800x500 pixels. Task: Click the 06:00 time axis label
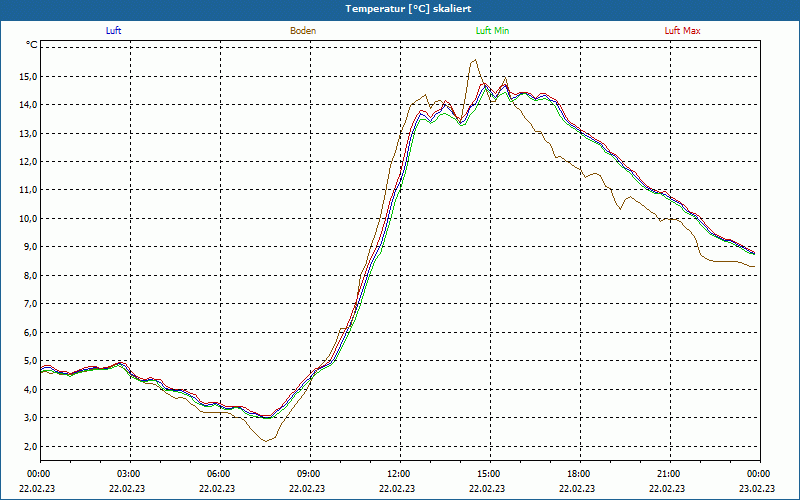pyautogui.click(x=220, y=474)
